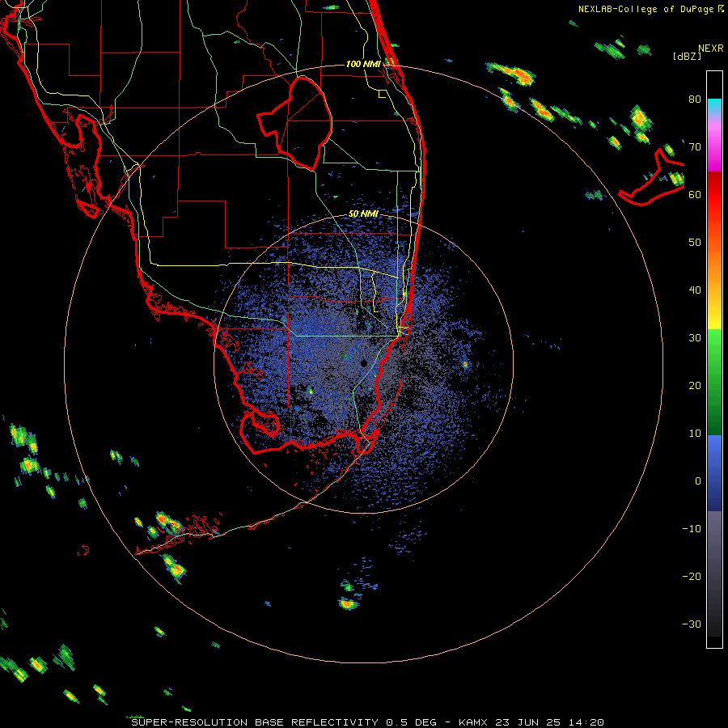Image resolution: width=728 pixels, height=728 pixels.
Task: Click the [dBZ] unit label
Action: (687, 56)
